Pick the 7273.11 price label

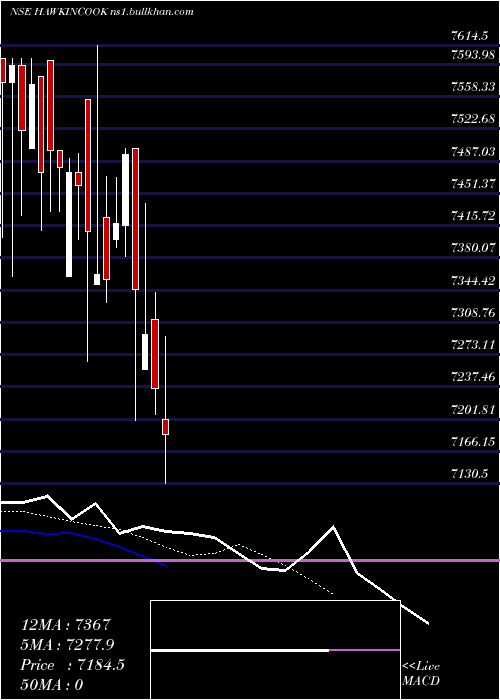pyautogui.click(x=473, y=345)
